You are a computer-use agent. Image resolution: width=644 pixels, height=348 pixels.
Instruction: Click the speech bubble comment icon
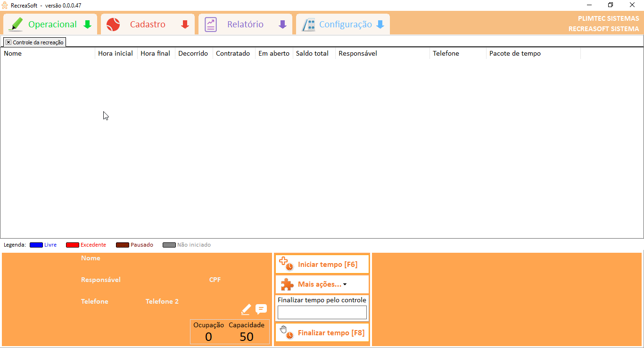pos(261,309)
